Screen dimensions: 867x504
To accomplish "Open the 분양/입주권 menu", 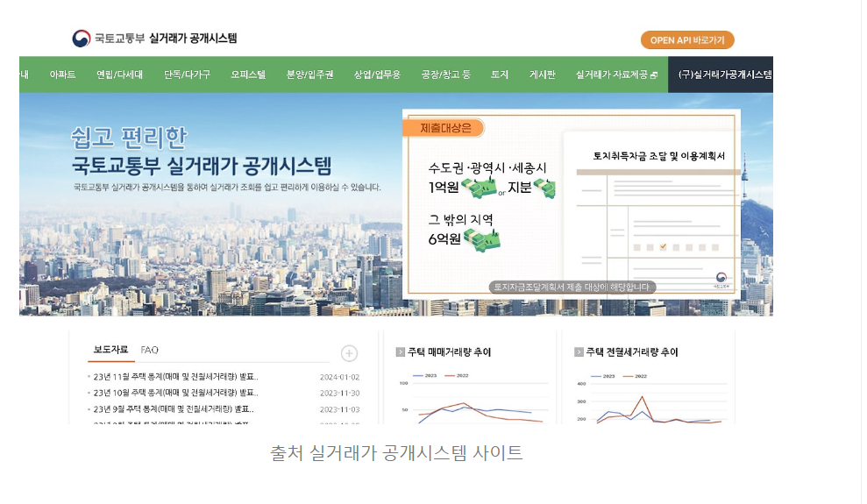I will pos(309,75).
